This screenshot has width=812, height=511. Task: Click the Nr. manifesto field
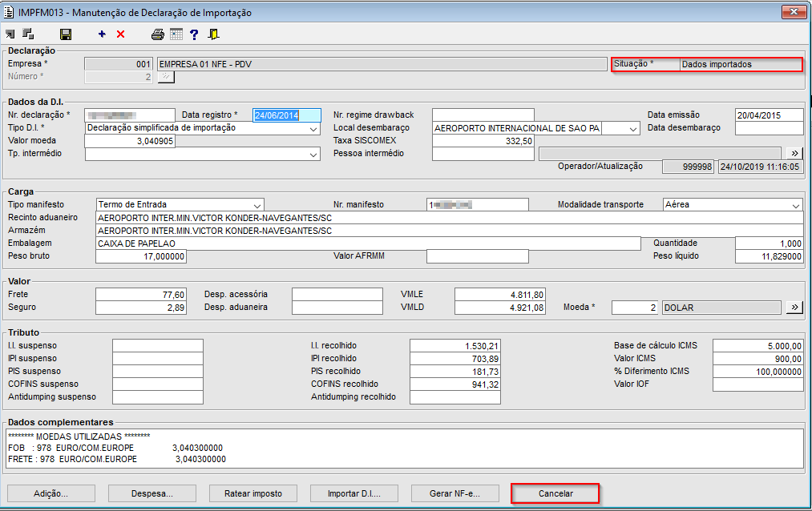point(478,205)
